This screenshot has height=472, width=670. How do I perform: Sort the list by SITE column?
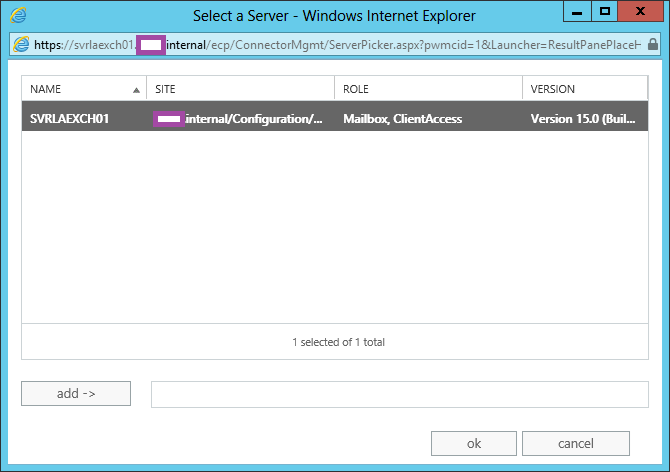(240, 89)
